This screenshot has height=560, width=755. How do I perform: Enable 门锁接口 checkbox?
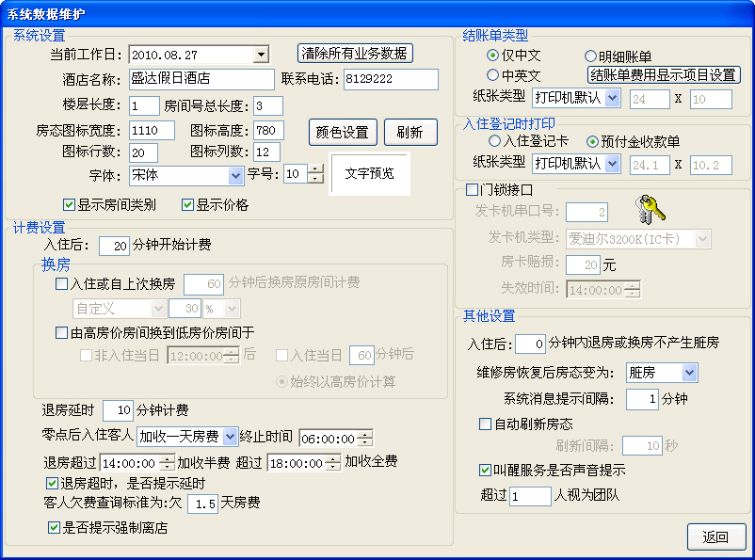click(472, 190)
